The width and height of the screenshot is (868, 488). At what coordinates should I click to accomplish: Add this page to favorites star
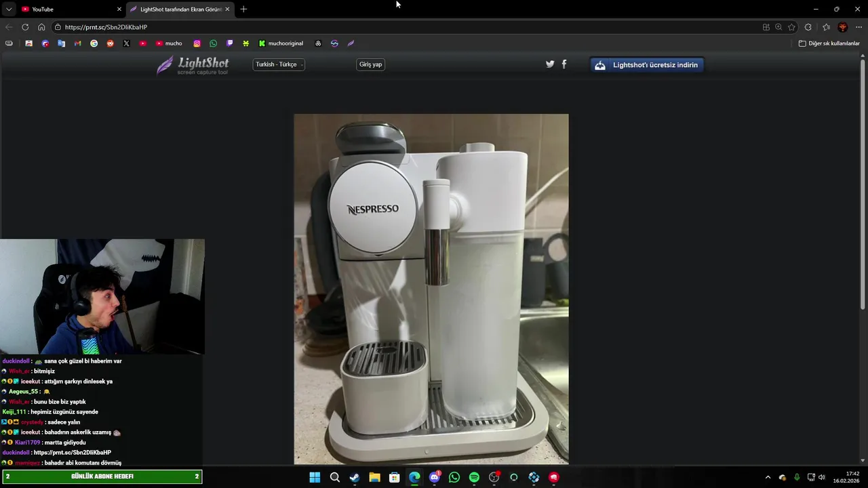point(791,27)
